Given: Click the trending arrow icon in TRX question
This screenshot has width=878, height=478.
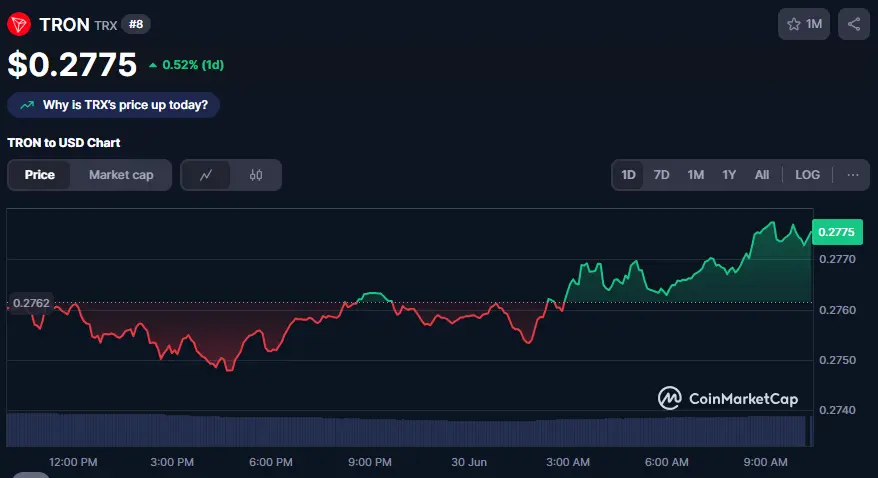Looking at the screenshot, I should (x=27, y=105).
